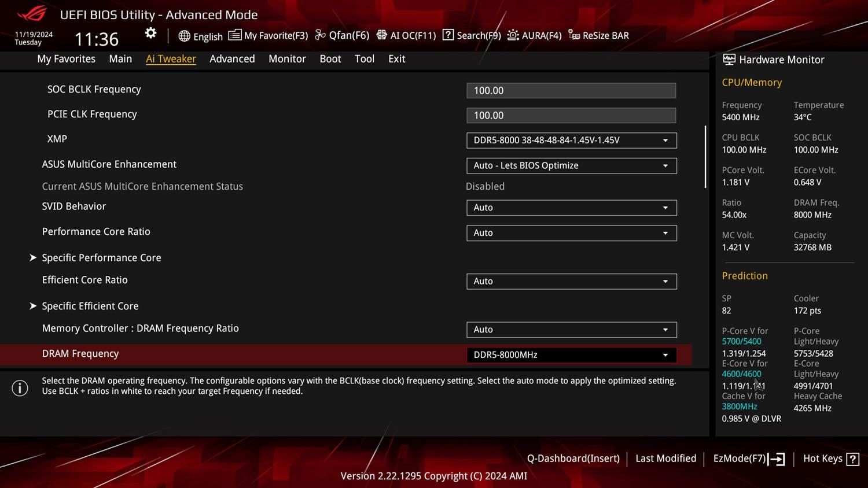Open the Advanced tab

(x=232, y=59)
